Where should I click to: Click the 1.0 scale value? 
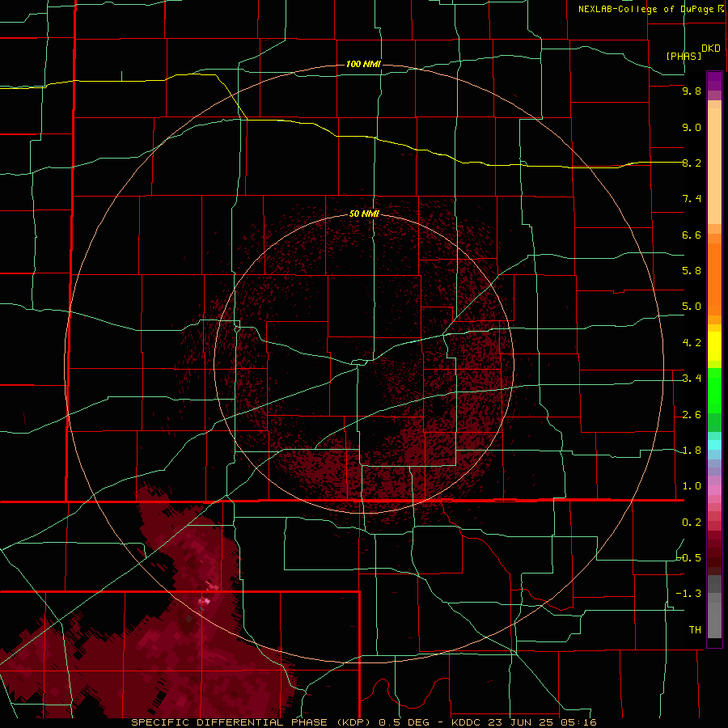tap(692, 486)
